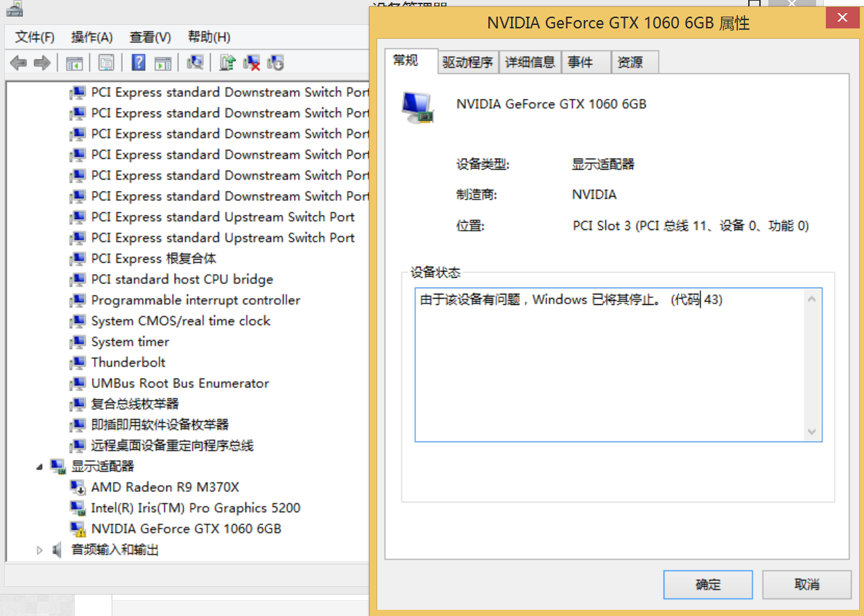This screenshot has height=616, width=864.
Task: Select 远程桌面设备重定向程序总线 in the tree
Action: [x=173, y=446]
